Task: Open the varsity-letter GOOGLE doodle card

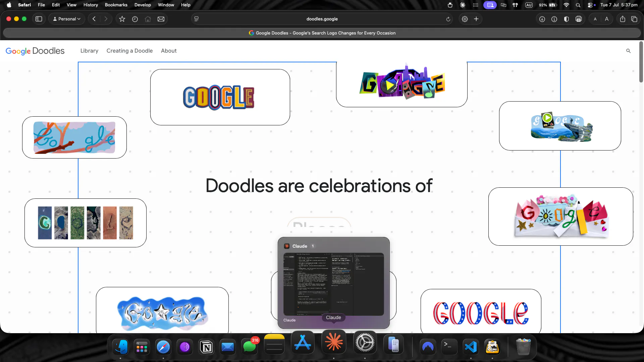Action: [220, 97]
